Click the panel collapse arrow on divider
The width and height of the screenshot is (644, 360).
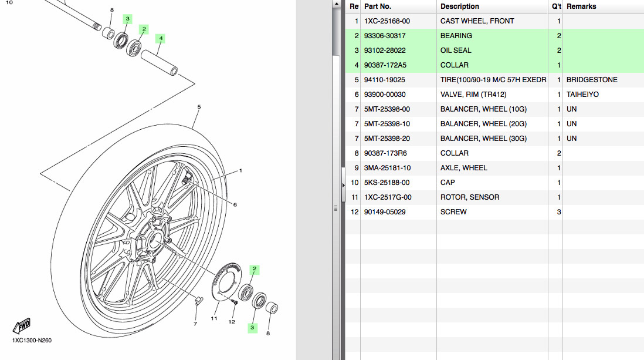[x=344, y=184]
